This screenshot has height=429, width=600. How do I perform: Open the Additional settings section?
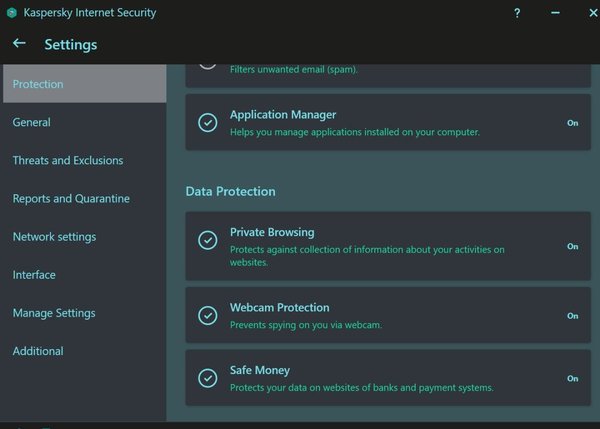[x=38, y=351]
